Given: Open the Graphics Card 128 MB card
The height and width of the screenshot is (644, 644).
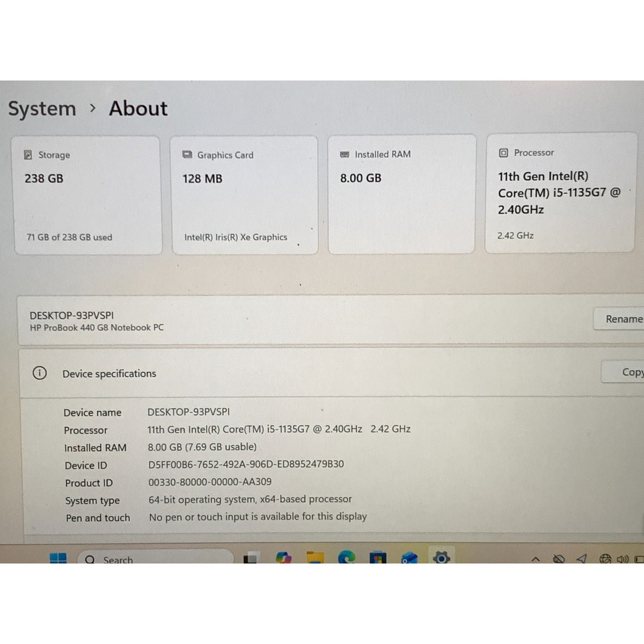Looking at the screenshot, I should (245, 195).
